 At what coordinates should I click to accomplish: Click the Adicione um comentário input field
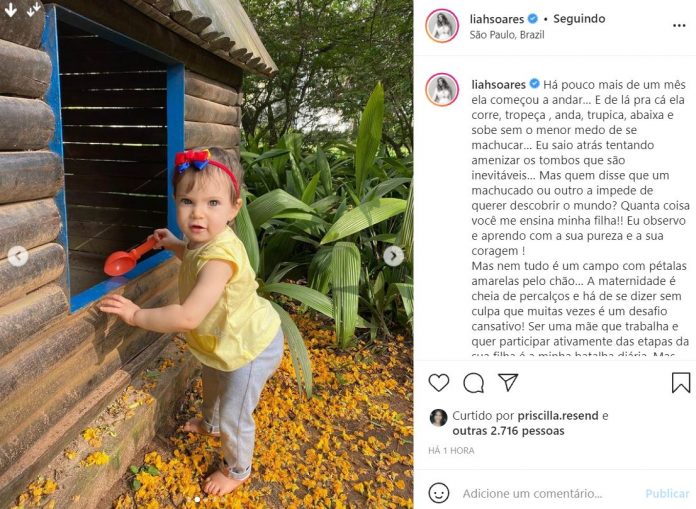coord(532,493)
